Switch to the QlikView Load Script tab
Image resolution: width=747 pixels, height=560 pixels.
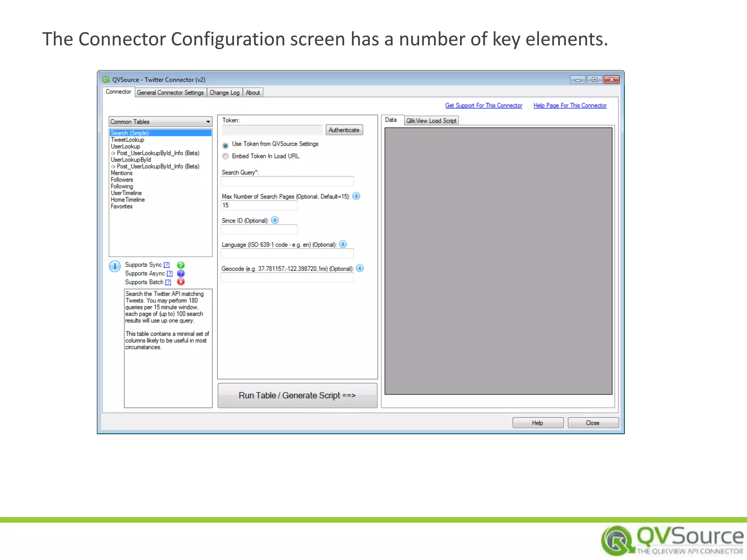[x=431, y=121]
